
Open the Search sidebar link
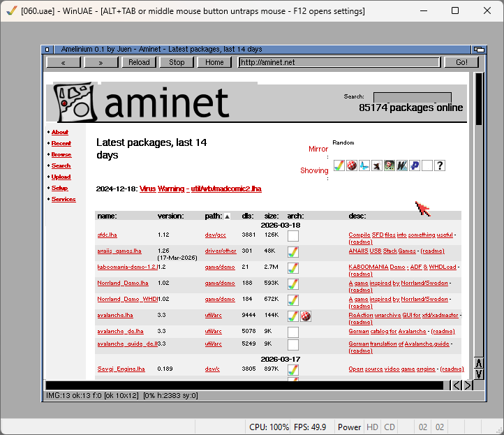61,165
